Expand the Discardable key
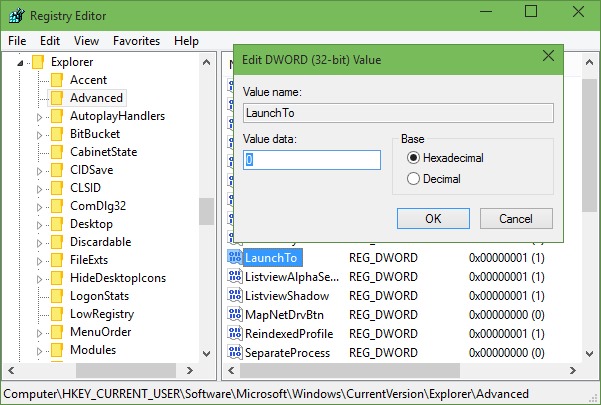 click(x=39, y=243)
